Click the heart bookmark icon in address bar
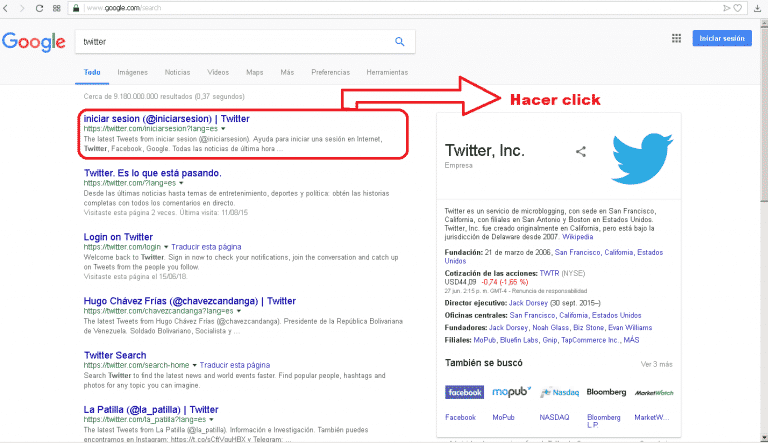768x443 pixels. [739, 8]
